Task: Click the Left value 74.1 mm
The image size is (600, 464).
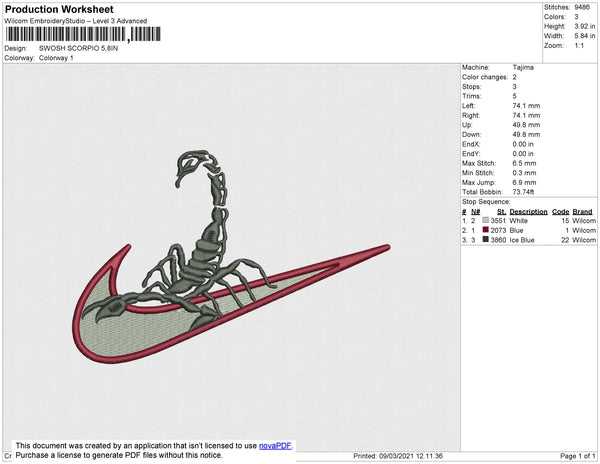Action: tap(526, 106)
